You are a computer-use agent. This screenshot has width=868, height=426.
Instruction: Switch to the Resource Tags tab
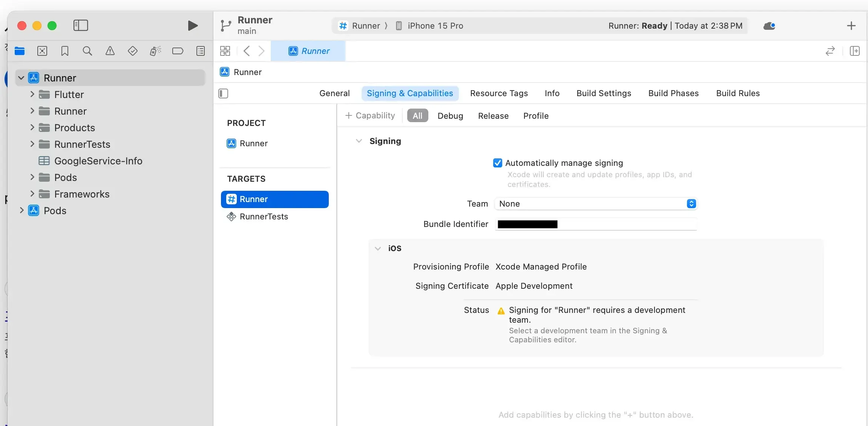(x=499, y=93)
